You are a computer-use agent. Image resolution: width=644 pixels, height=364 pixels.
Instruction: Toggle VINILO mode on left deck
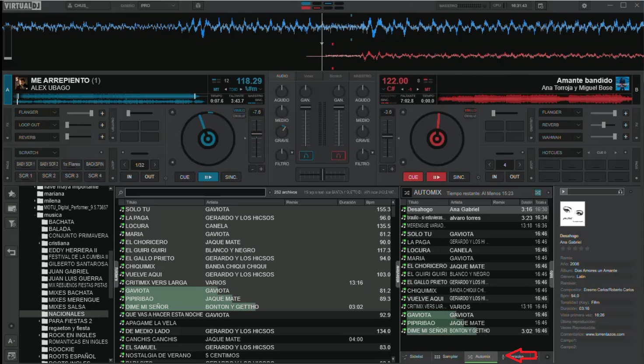tap(239, 111)
